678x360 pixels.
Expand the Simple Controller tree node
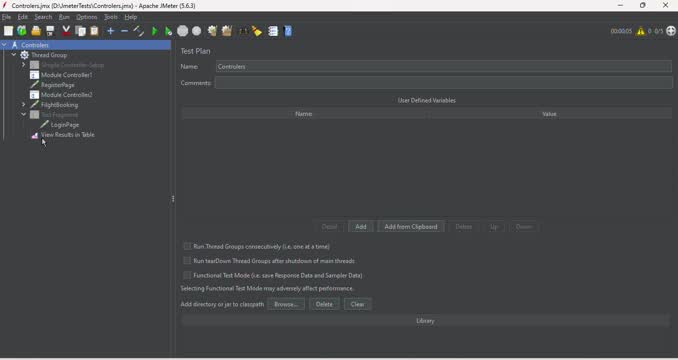tap(24, 65)
